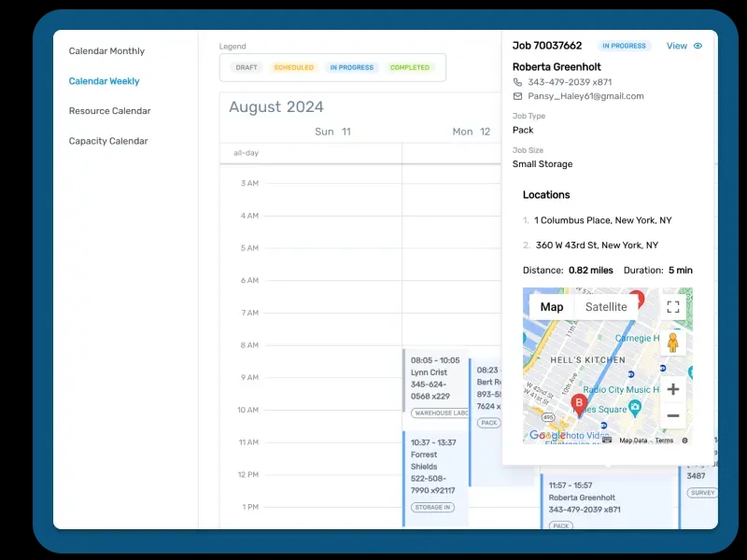
Task: Click the map keyboard shortcuts icon
Action: (606, 440)
